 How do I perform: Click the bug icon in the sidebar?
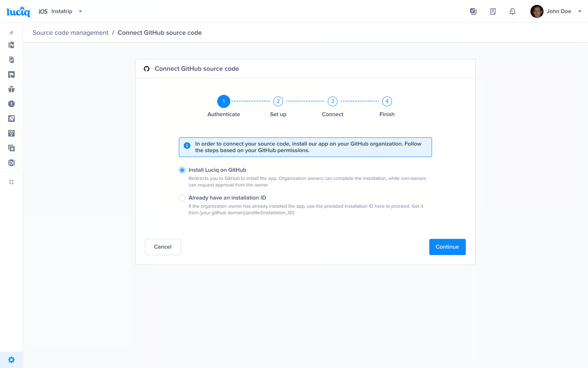pyautogui.click(x=11, y=89)
